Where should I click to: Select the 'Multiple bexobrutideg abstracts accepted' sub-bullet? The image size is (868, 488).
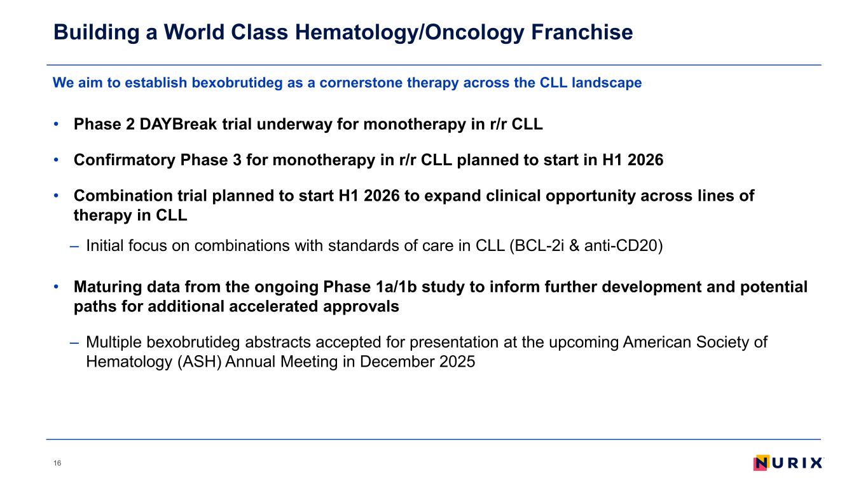click(426, 351)
